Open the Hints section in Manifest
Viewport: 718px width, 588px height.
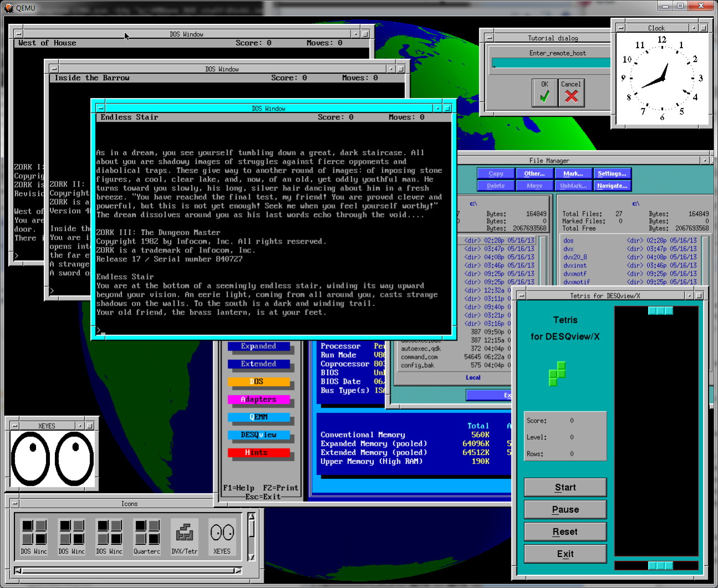(259, 452)
